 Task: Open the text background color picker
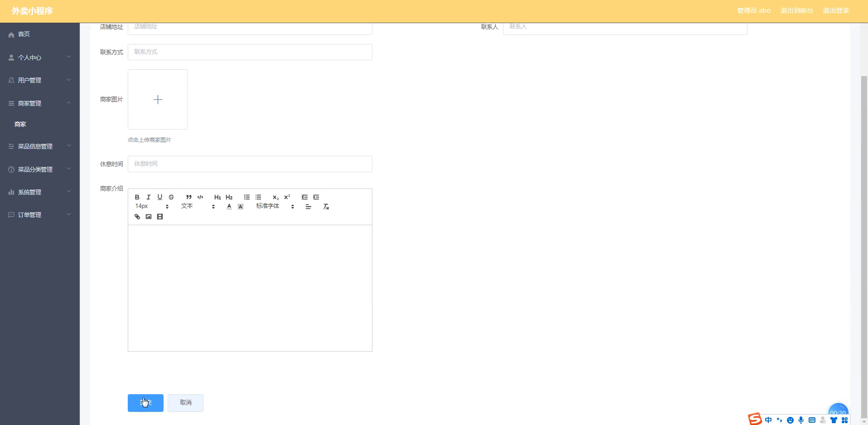coord(241,207)
